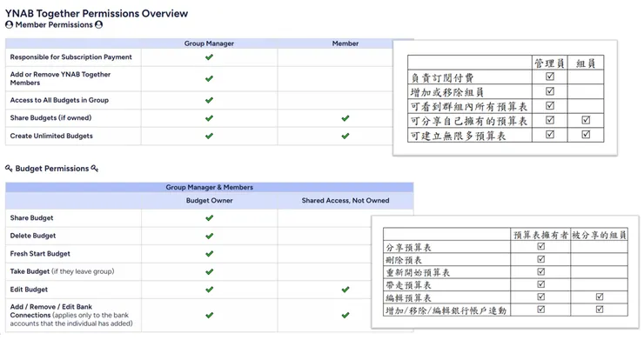Toggle 預算表擁有者 checkbox for 帶走預算表
The width and height of the screenshot is (644, 340).
[x=541, y=284]
